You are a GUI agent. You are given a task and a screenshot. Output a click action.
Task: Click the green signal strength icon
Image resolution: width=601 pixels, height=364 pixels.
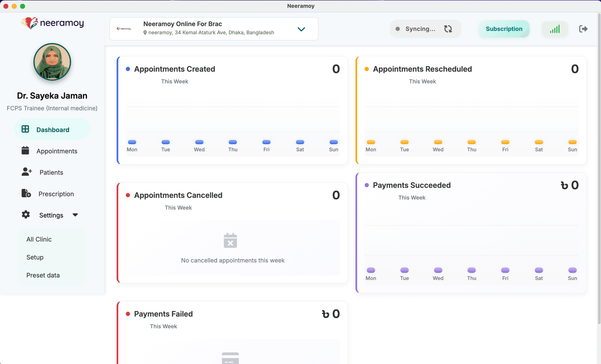(555, 29)
